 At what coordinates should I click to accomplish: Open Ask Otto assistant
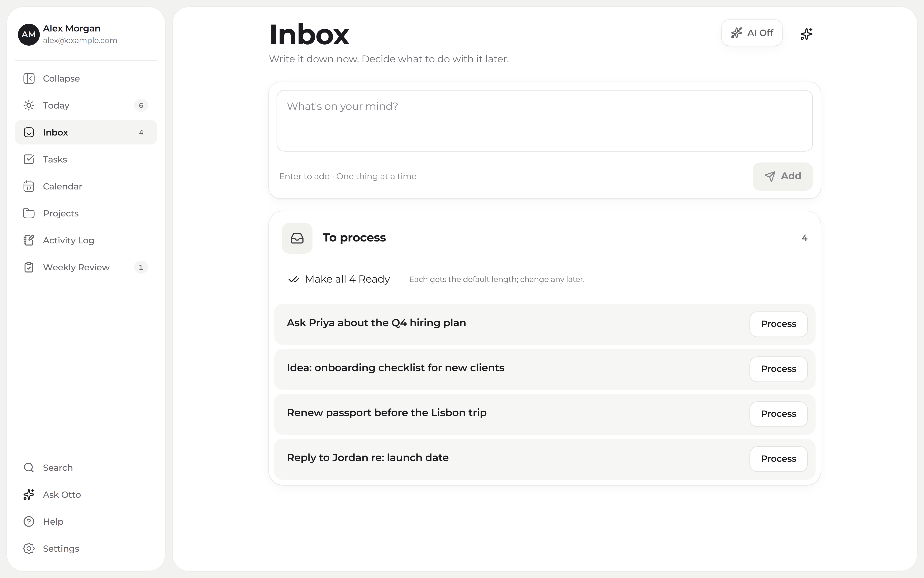click(86, 495)
